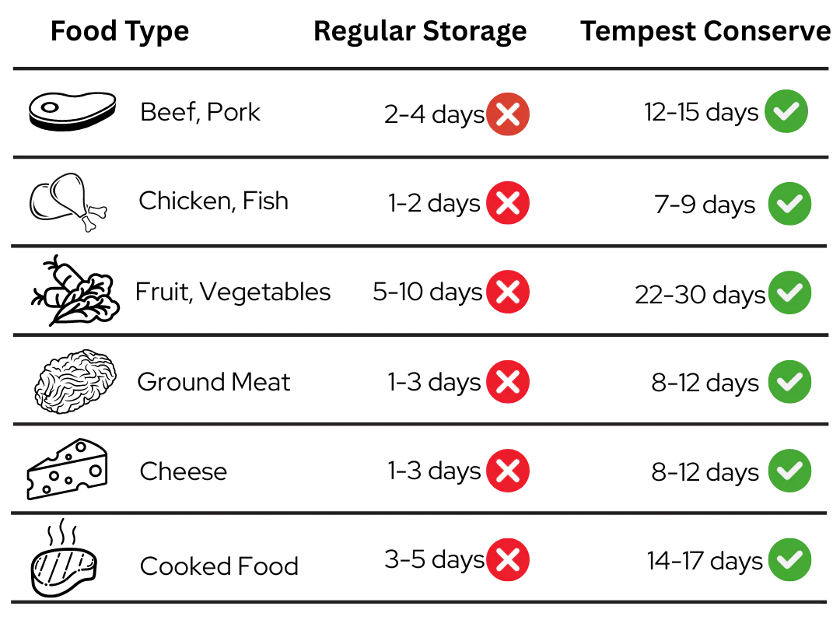
Task: Click the Fruit, Vegetables label
Action: [x=233, y=292]
